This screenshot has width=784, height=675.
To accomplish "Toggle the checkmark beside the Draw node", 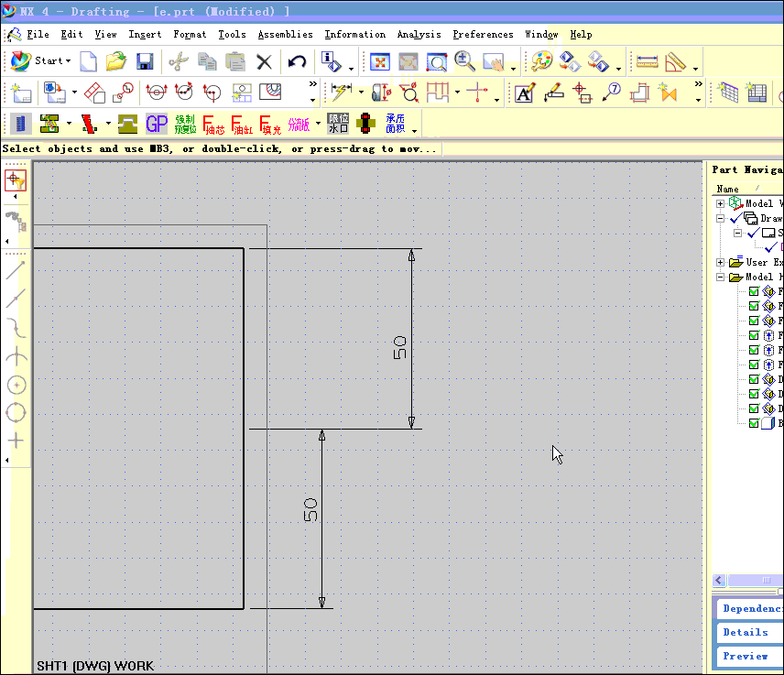I will (736, 219).
